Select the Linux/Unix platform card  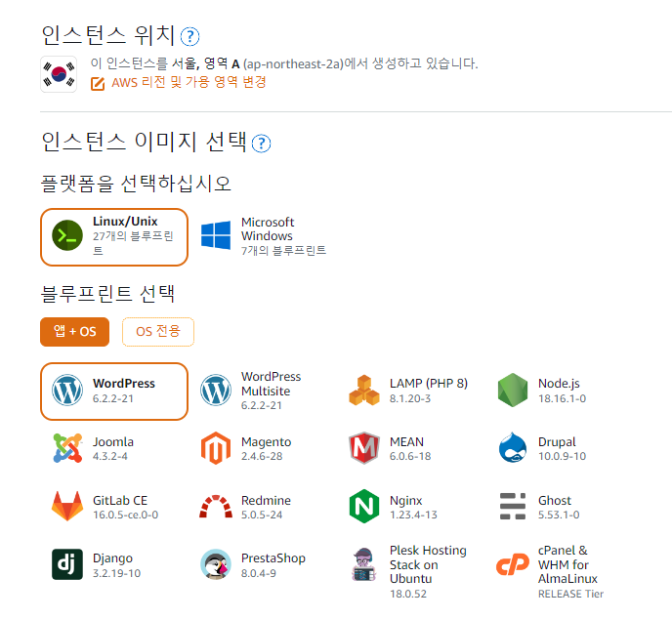pos(114,237)
